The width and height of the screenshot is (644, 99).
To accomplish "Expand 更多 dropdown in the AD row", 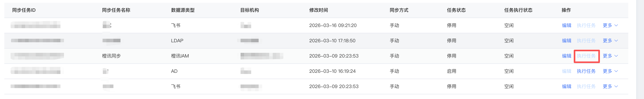I will (x=610, y=71).
